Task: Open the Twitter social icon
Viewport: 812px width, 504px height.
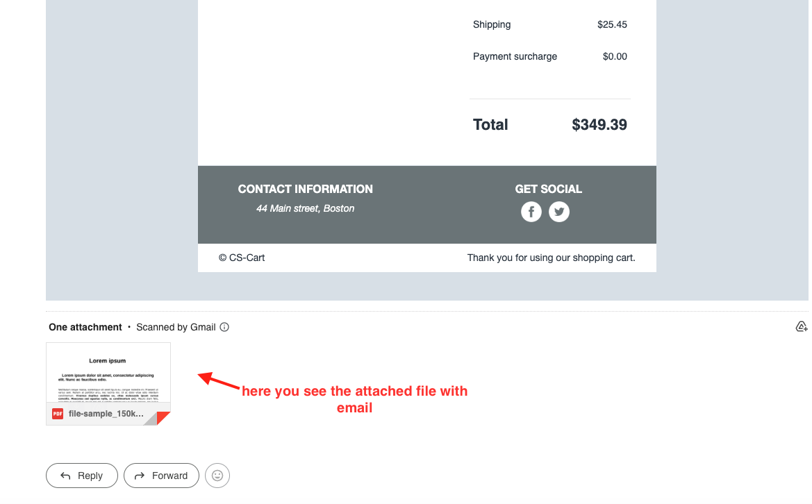Action: 559,212
